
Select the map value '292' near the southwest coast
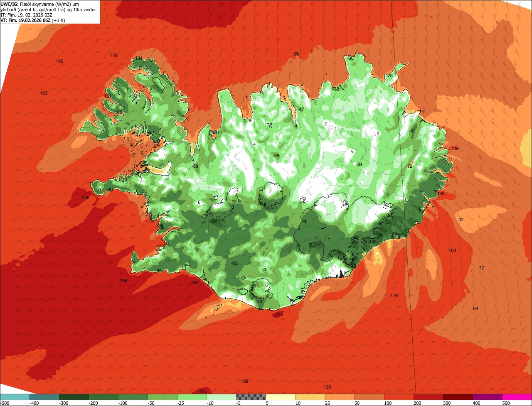[195, 283]
